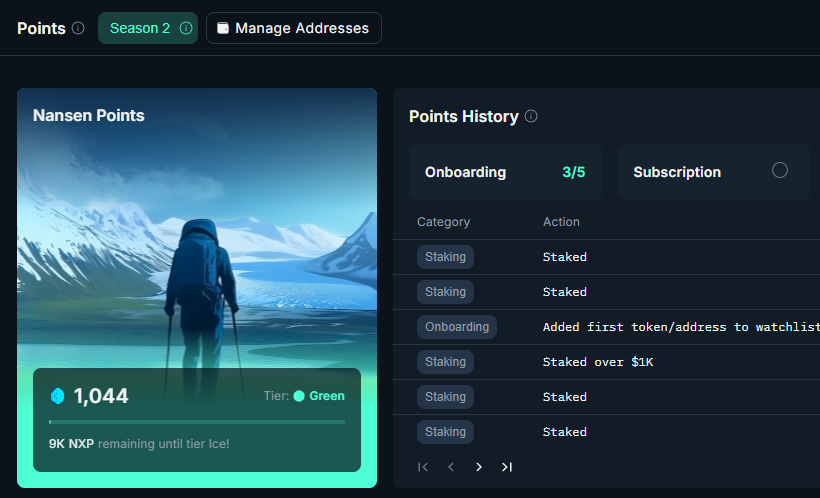Screen dimensions: 820x498
Task: Click 'Added first token/address to watchlist' row
Action: (x=607, y=327)
